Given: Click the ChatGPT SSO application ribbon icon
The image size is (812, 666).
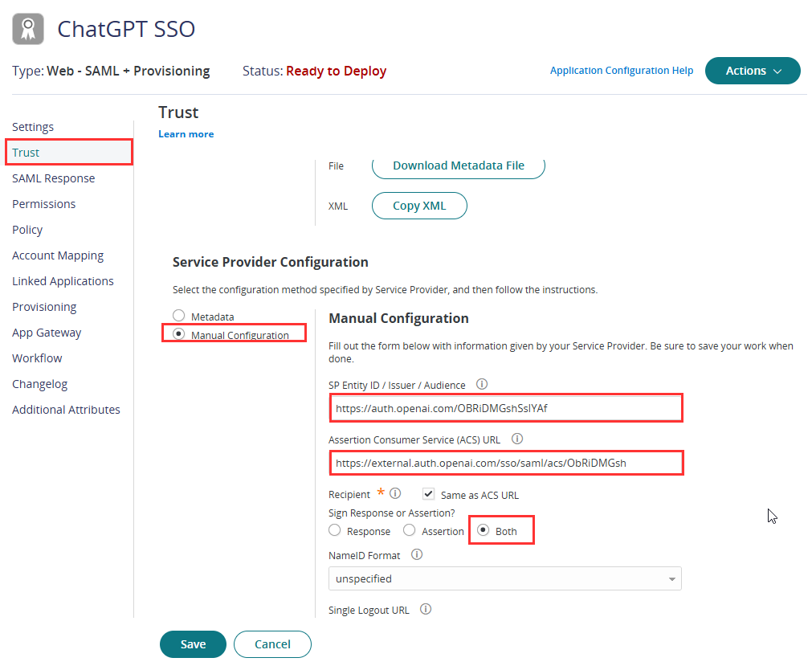Looking at the screenshot, I should 28,29.
